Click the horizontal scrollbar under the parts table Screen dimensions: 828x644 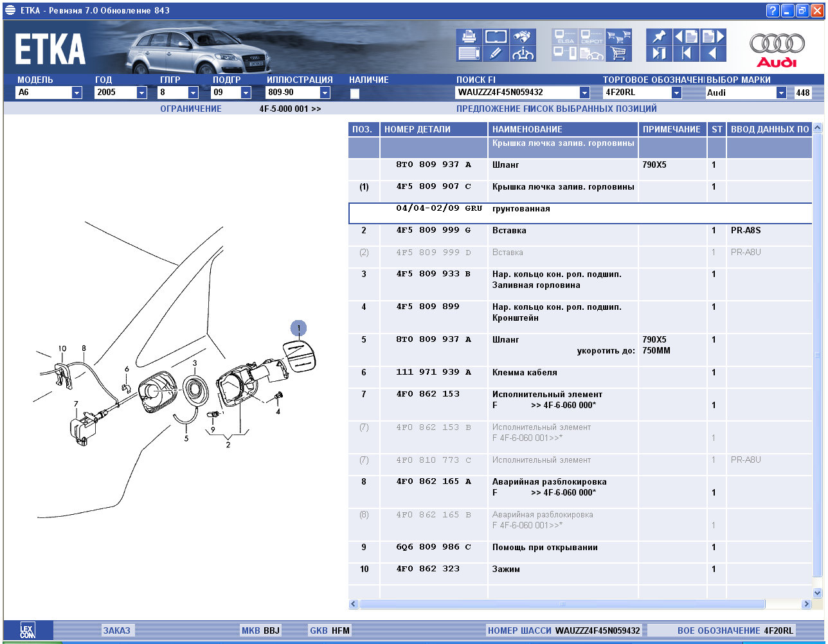[x=562, y=604]
